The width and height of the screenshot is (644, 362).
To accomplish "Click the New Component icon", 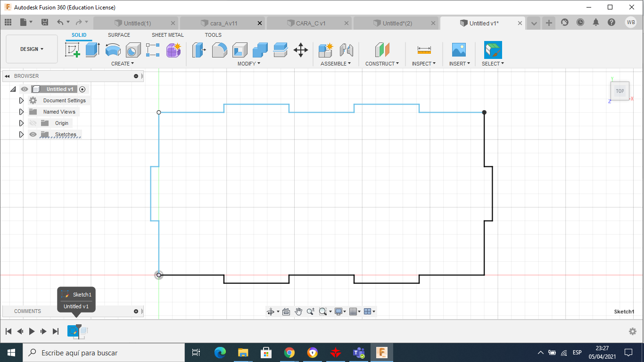I will 326,49.
